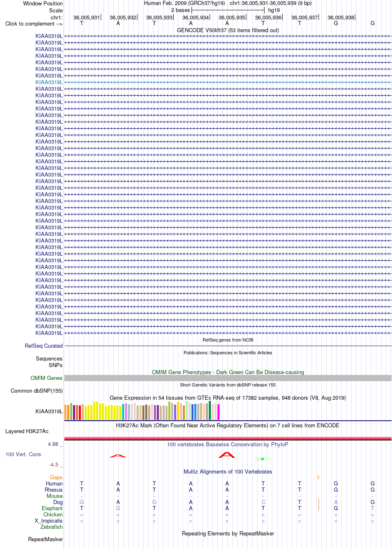Image resolution: width=392 pixels, height=549 pixels.
Task: Open the GENCODE V50lift37 track title
Action: click(228, 30)
